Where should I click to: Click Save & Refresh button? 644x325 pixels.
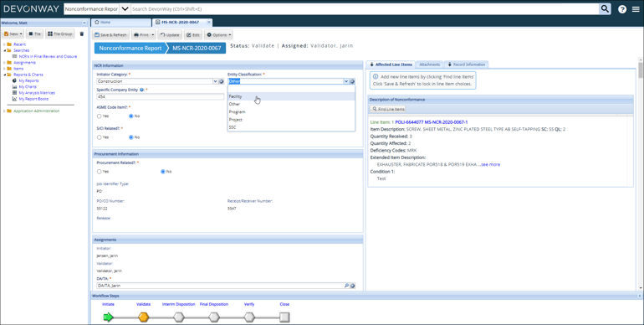[x=110, y=35]
